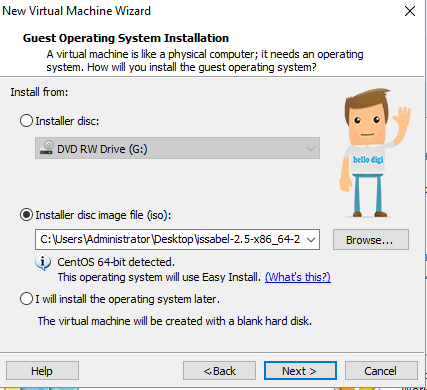Open the What's this? link
The image size is (427, 390).
(x=298, y=277)
